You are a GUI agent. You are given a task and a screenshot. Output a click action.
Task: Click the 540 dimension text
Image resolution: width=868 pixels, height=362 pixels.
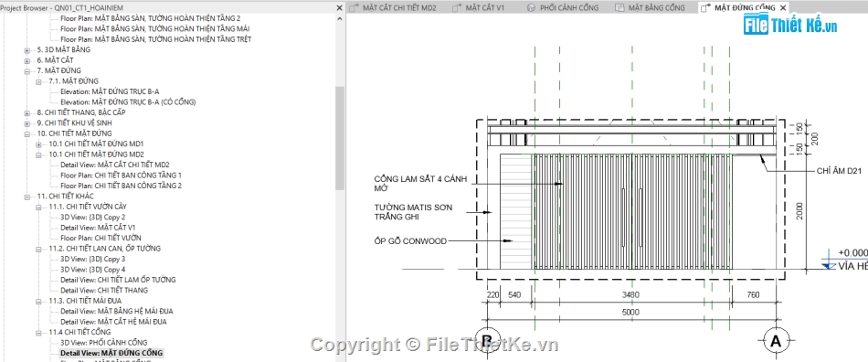point(514,295)
